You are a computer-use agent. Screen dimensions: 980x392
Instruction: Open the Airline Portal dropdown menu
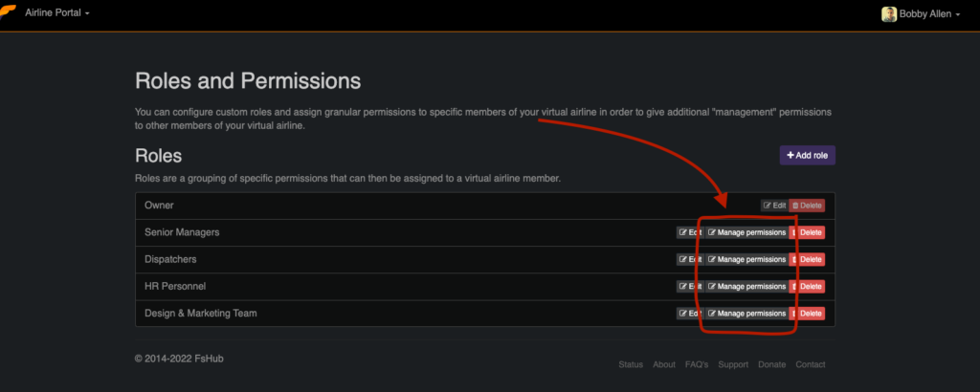pos(56,12)
